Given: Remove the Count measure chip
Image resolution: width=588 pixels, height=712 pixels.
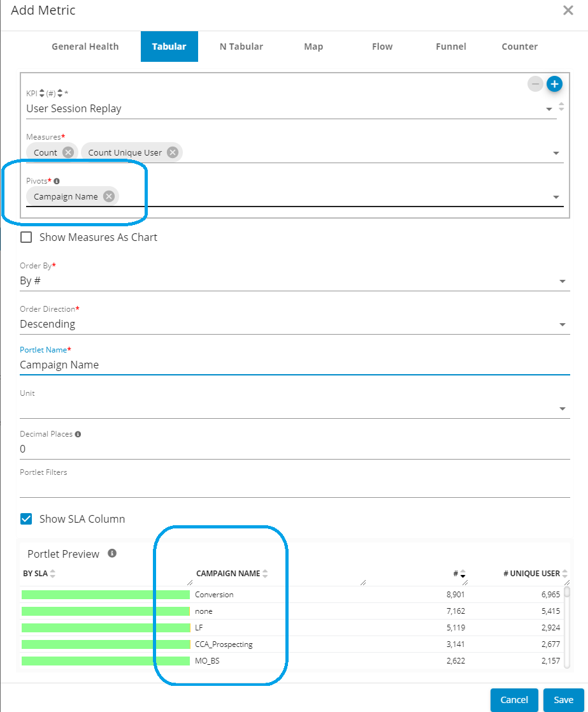Looking at the screenshot, I should point(68,152).
